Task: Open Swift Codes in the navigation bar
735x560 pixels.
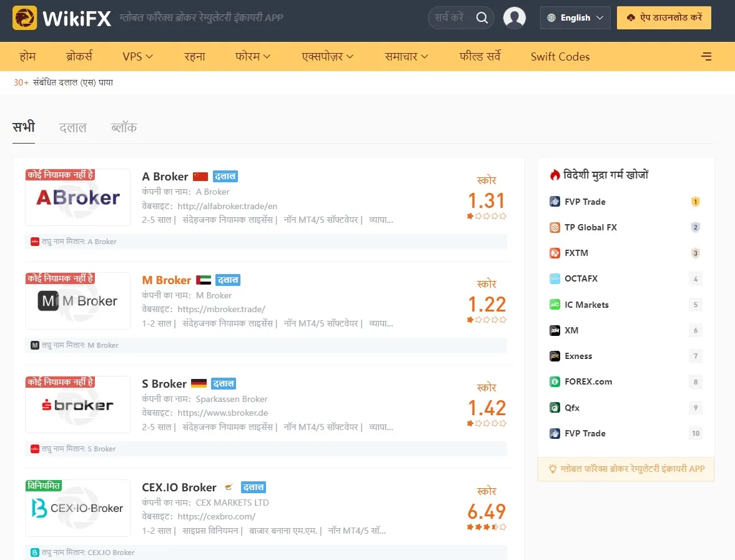Action: click(560, 57)
